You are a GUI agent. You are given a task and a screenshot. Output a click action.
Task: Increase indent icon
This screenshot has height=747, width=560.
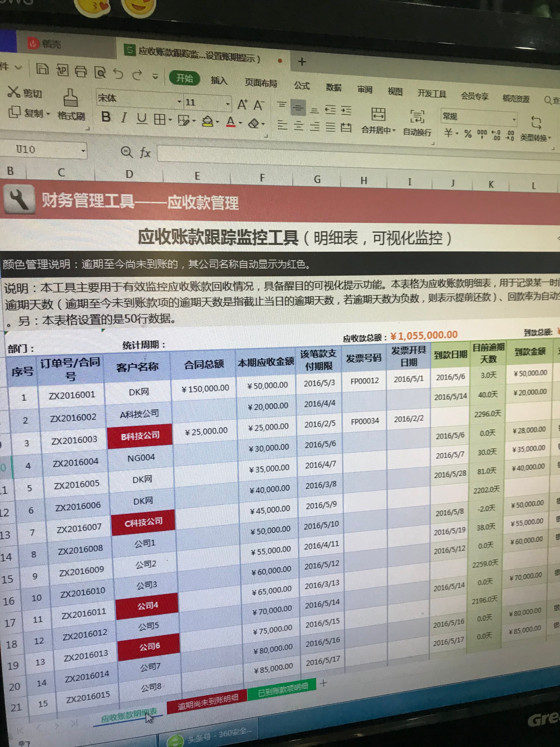coord(346,111)
